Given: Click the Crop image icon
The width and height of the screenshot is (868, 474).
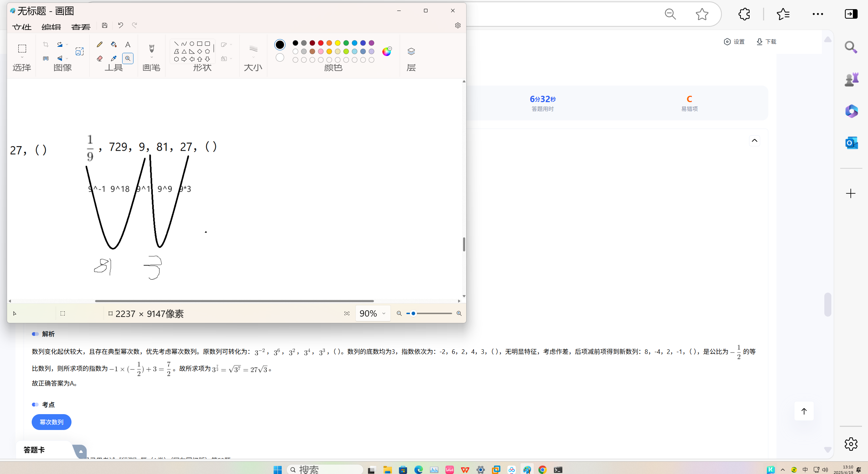Looking at the screenshot, I should [46, 44].
